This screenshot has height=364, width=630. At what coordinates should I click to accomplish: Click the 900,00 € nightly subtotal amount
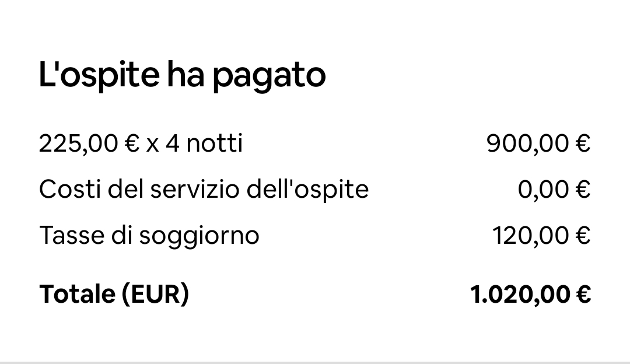point(538,143)
